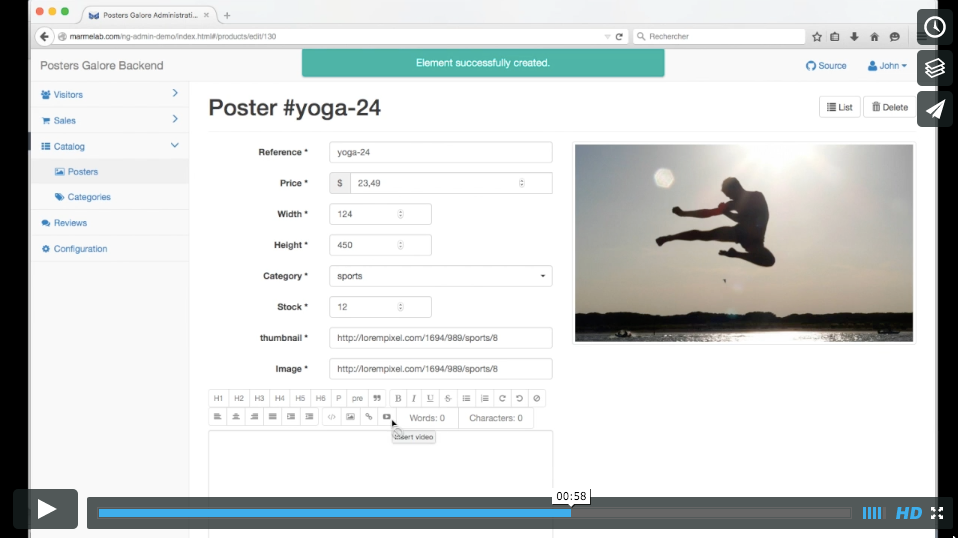This screenshot has height=538, width=958.
Task: Toggle bold formatting
Action: tap(398, 398)
